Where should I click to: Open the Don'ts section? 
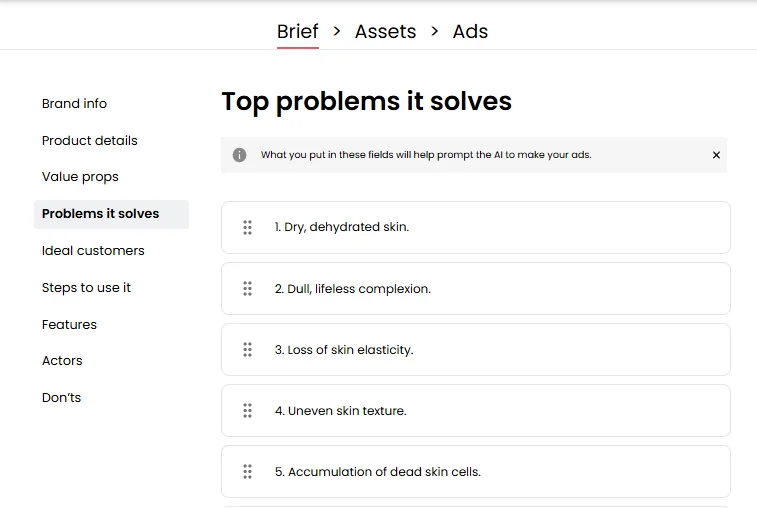[61, 398]
